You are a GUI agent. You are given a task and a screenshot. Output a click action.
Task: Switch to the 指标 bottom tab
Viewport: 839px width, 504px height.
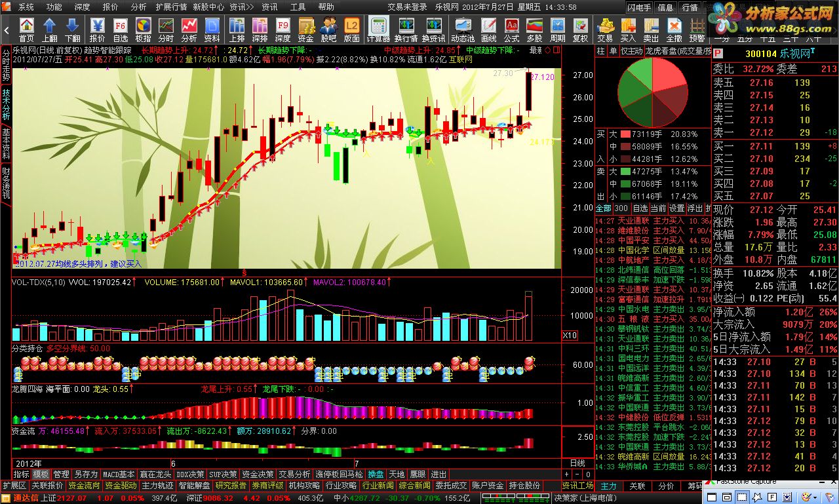point(22,474)
